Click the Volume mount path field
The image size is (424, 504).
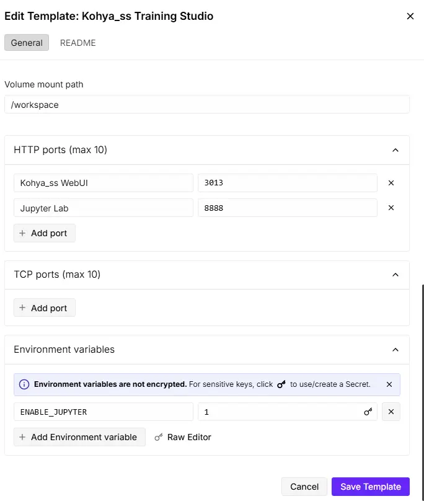[206, 105]
